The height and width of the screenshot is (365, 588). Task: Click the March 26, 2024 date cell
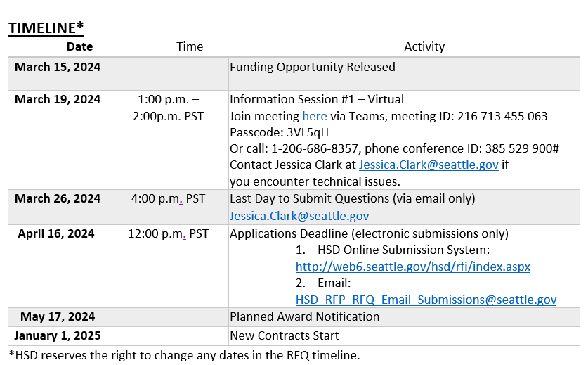click(x=58, y=199)
